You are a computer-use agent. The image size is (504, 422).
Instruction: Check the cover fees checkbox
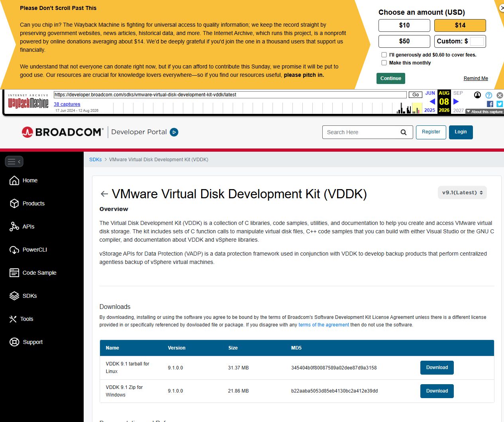click(384, 55)
